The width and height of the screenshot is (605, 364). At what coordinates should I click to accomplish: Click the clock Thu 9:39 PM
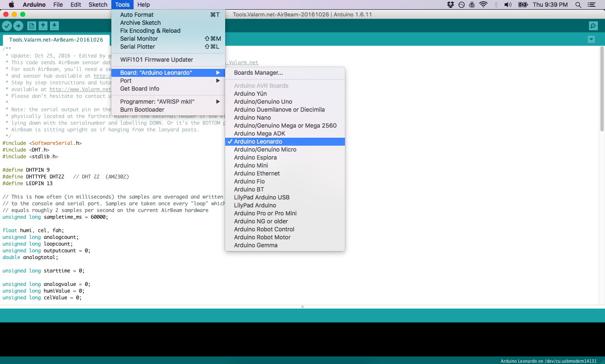[550, 5]
